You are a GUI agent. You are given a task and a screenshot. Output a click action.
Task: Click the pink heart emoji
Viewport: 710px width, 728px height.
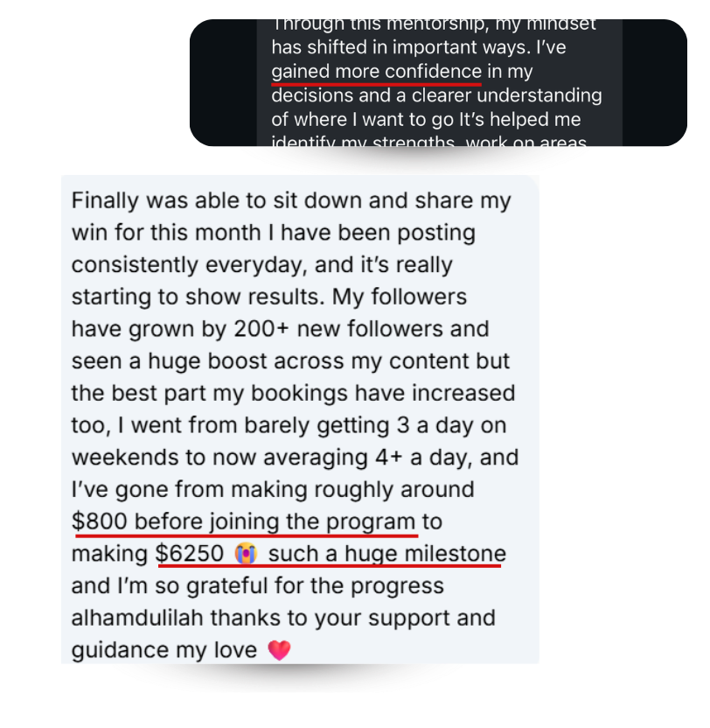pyautogui.click(x=279, y=650)
